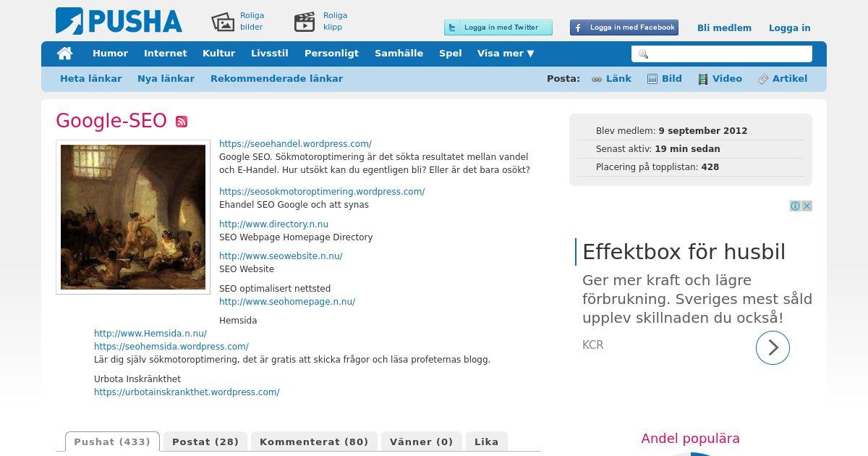Screen dimensions: 868x456
Task: Open seosokmotoroptimering.wordpress.com link
Action: tap(322, 192)
